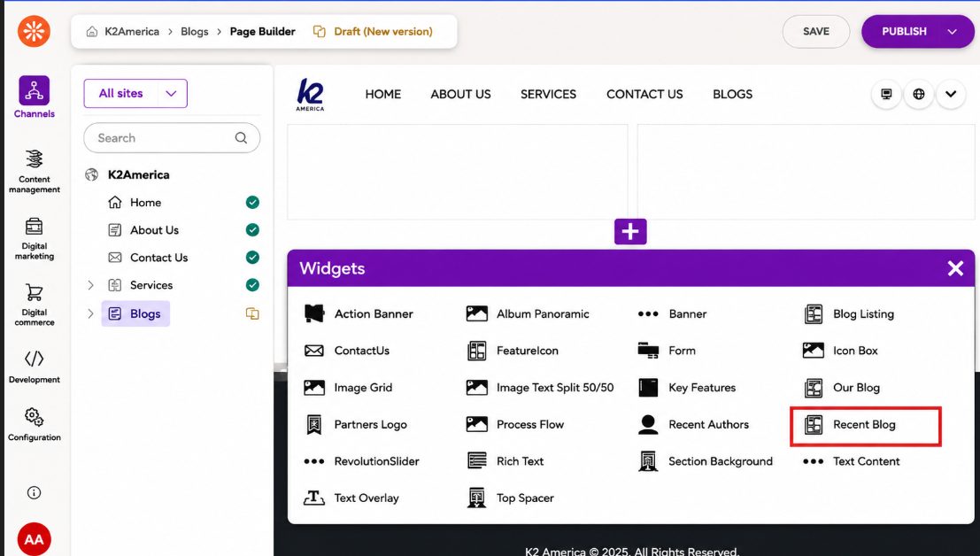Expand the Services tree node
Image resolution: width=980 pixels, height=556 pixels.
[x=90, y=285]
